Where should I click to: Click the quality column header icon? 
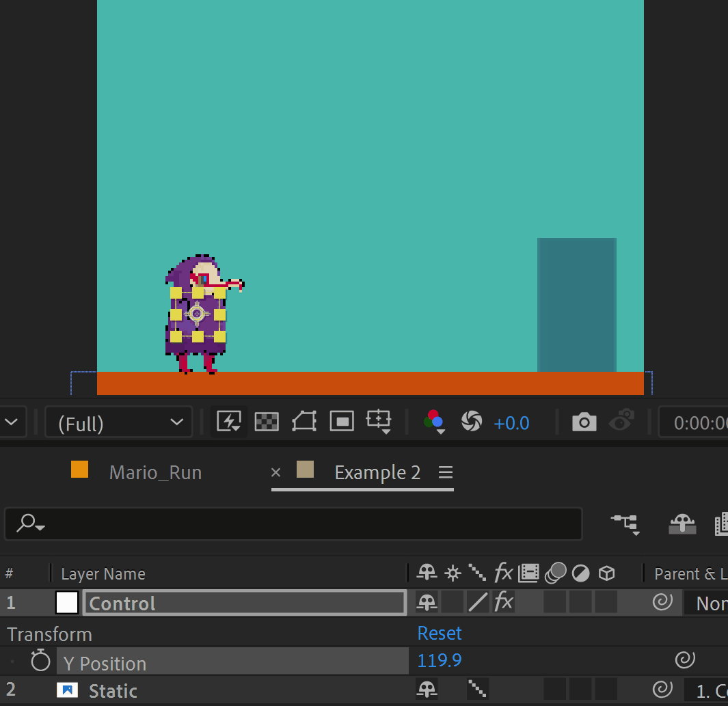(478, 573)
